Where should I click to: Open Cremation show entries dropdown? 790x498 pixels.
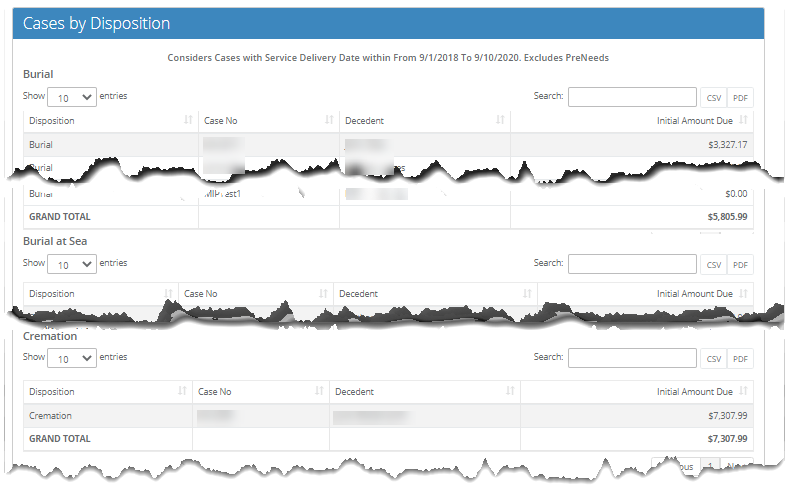click(x=72, y=358)
